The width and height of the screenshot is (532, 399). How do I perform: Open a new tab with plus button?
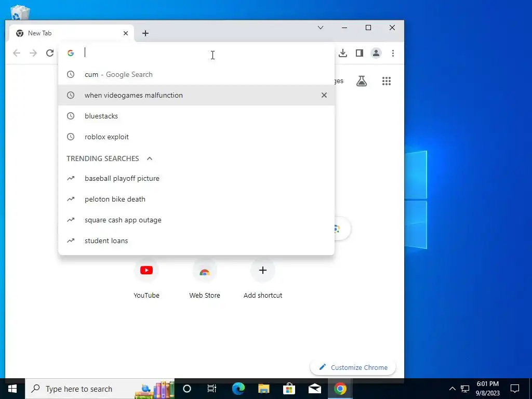click(145, 33)
